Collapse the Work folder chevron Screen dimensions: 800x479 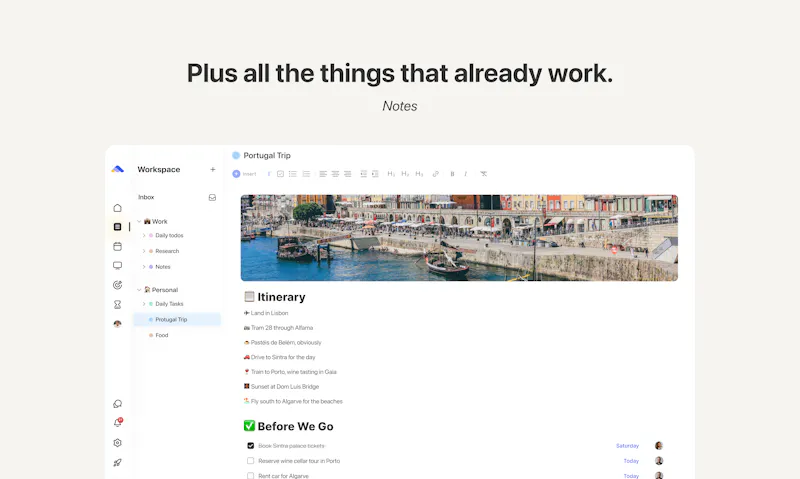point(139,221)
